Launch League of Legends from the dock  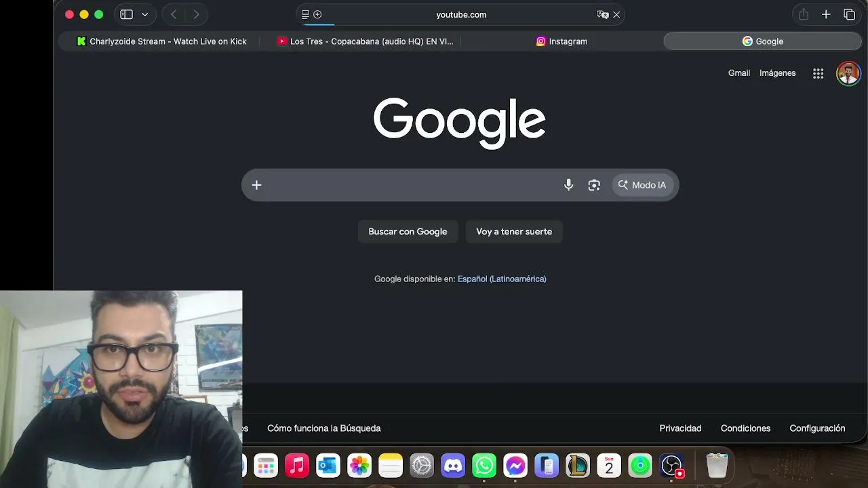[578, 466]
